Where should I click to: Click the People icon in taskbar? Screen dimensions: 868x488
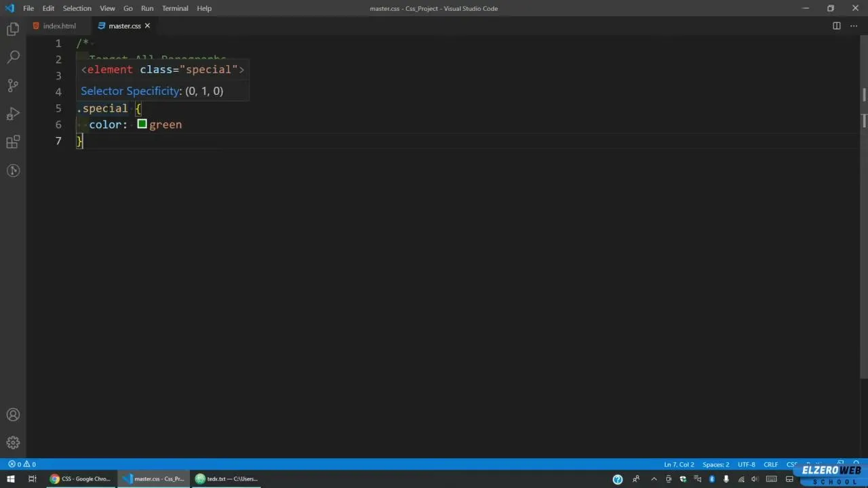pyautogui.click(x=635, y=479)
